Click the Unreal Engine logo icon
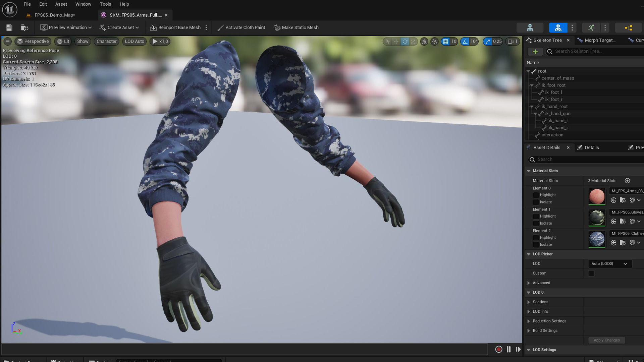This screenshot has height=362, width=644. click(x=10, y=9)
